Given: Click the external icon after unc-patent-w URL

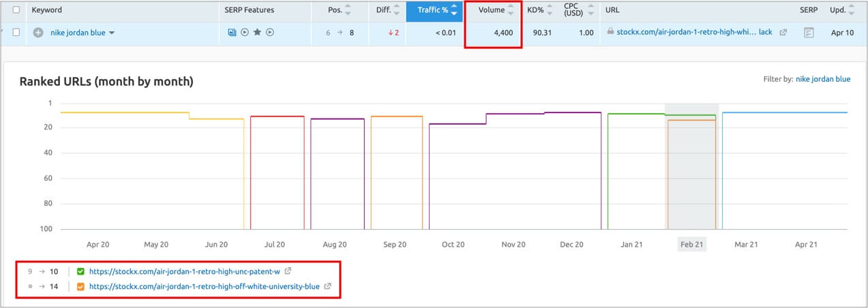Looking at the screenshot, I should coord(288,271).
